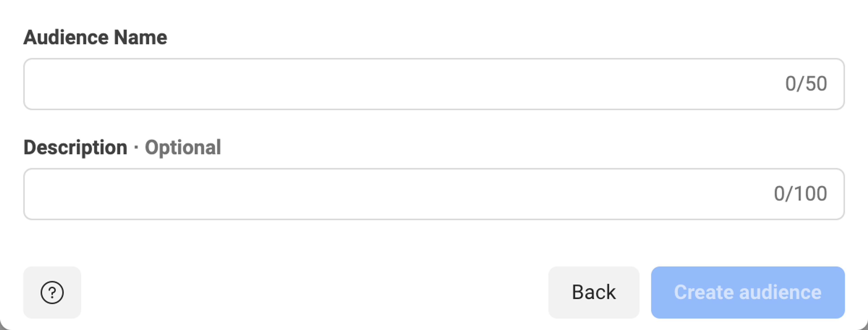
Task: Go back using the Back button
Action: click(x=594, y=292)
